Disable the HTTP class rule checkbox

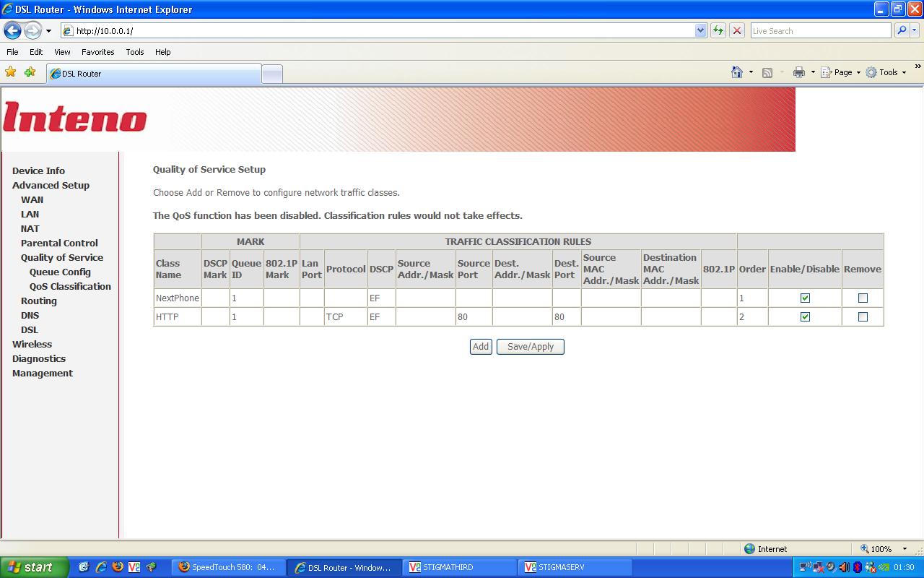[x=805, y=316]
